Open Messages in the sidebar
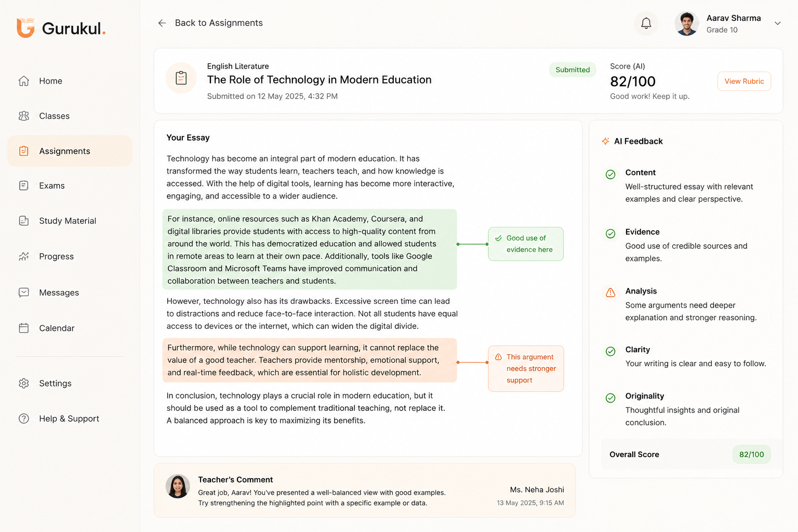The width and height of the screenshot is (798, 532). coord(70,292)
